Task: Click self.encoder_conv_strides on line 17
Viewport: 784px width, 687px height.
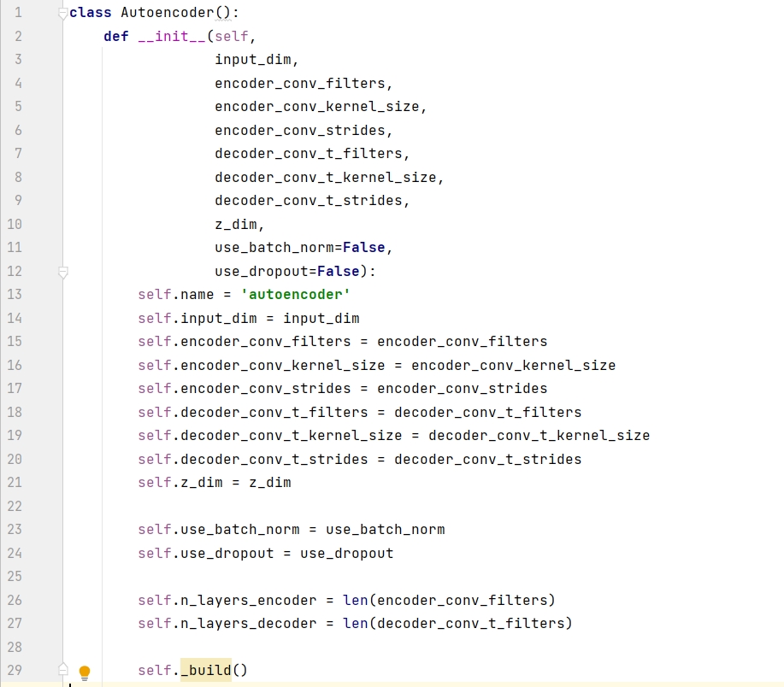Action: [245, 388]
